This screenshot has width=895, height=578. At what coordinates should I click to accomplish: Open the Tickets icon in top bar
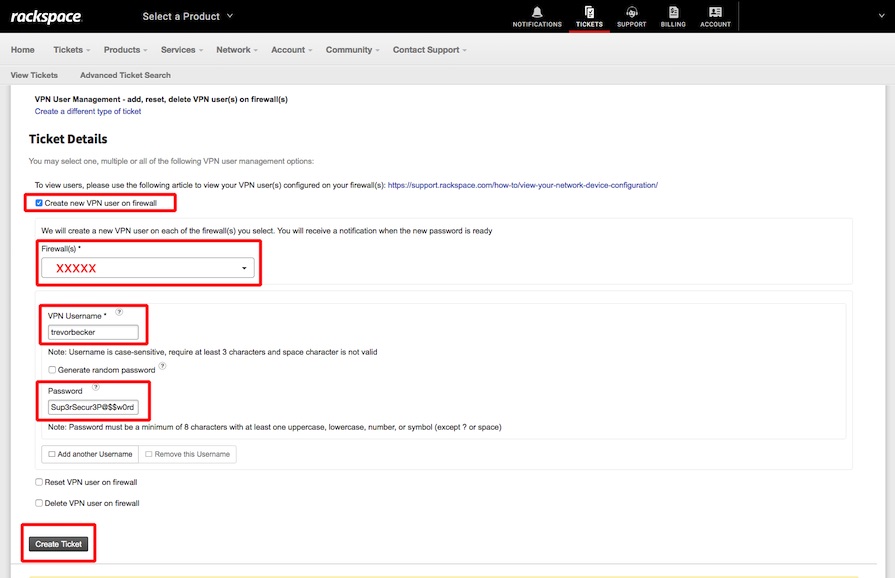[x=589, y=17]
